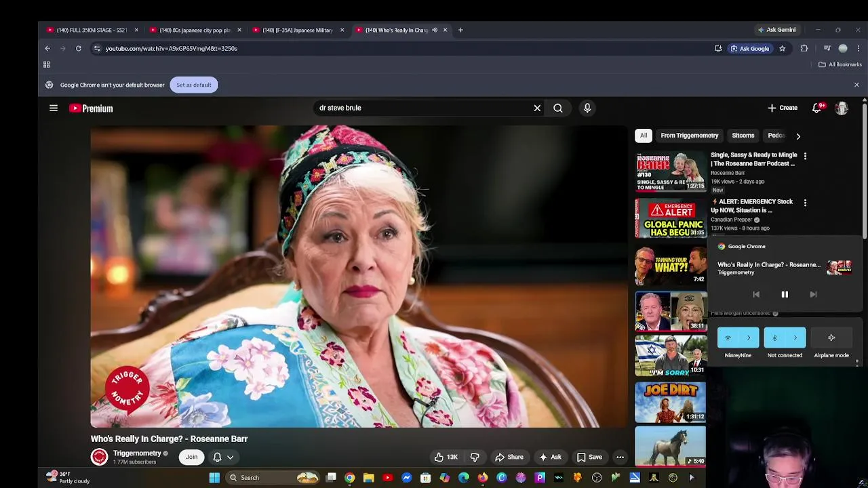Close the "Who's Really In Charge" tab
This screenshot has width=868, height=488.
pos(445,30)
